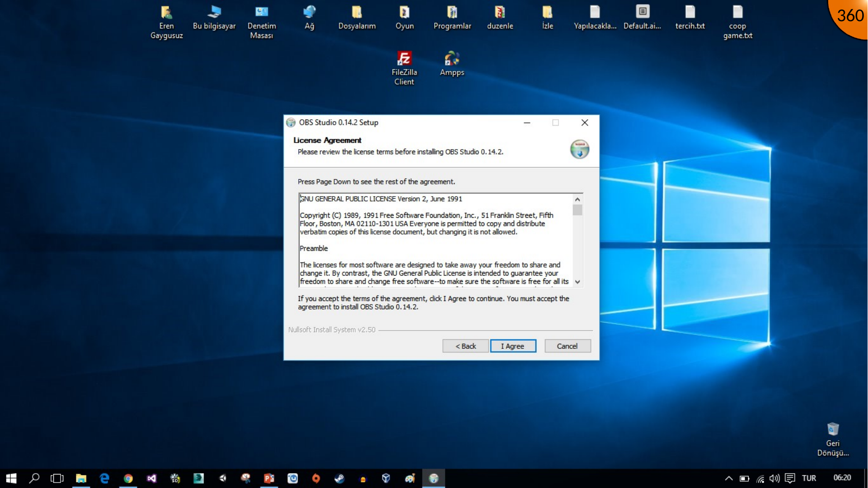The width and height of the screenshot is (868, 488).
Task: Open the Windows Start menu
Action: point(11,478)
